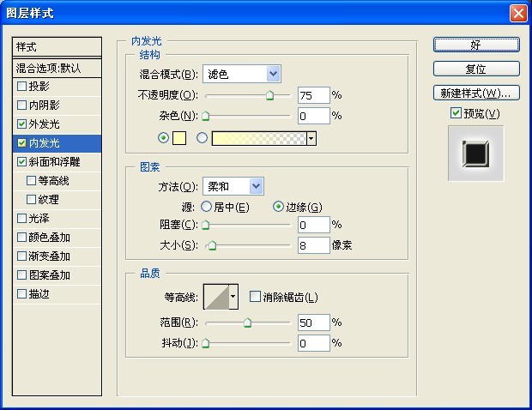
Task: Uncheck the 内发光 inner glow checkbox
Action: 21,143
